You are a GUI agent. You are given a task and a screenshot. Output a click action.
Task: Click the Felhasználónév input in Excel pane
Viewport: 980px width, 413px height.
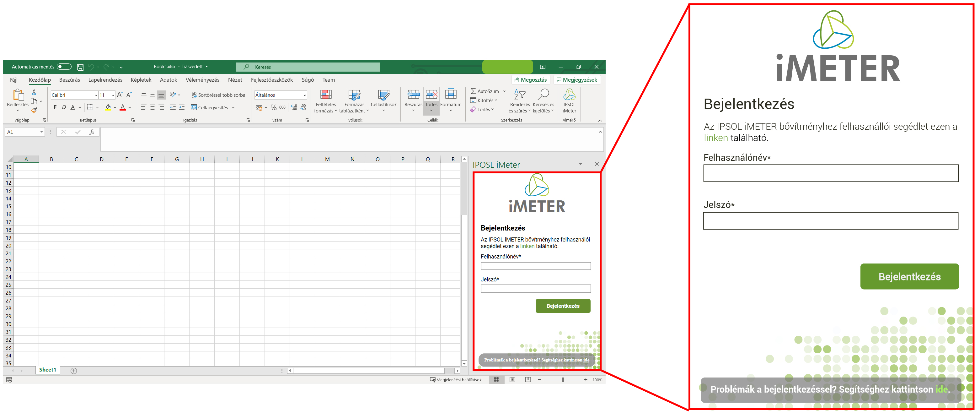coord(535,266)
